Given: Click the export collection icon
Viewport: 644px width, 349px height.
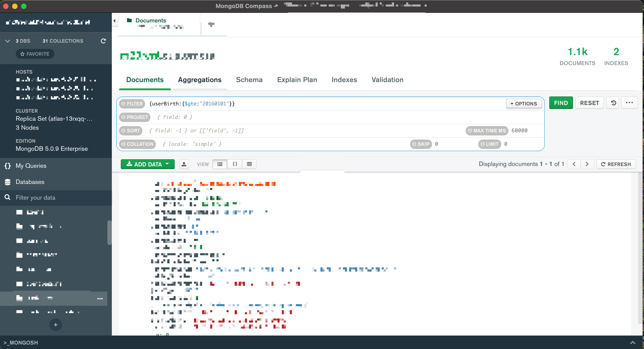Looking at the screenshot, I should click(x=184, y=164).
